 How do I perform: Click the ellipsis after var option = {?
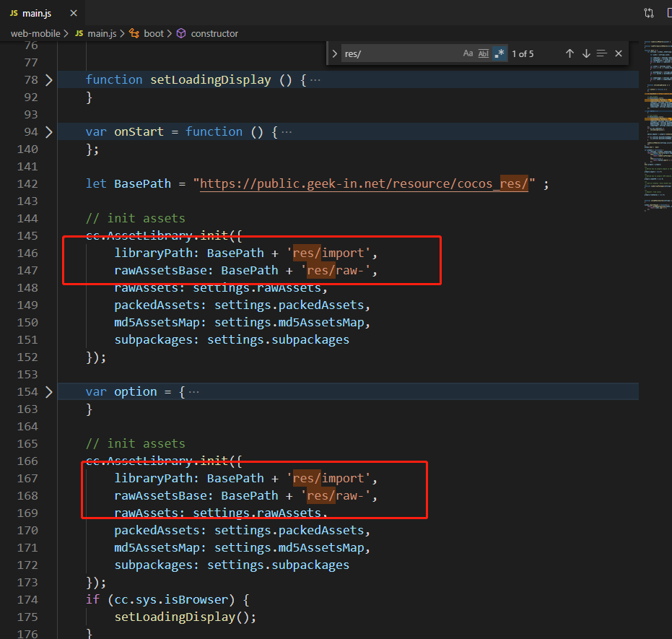[193, 392]
